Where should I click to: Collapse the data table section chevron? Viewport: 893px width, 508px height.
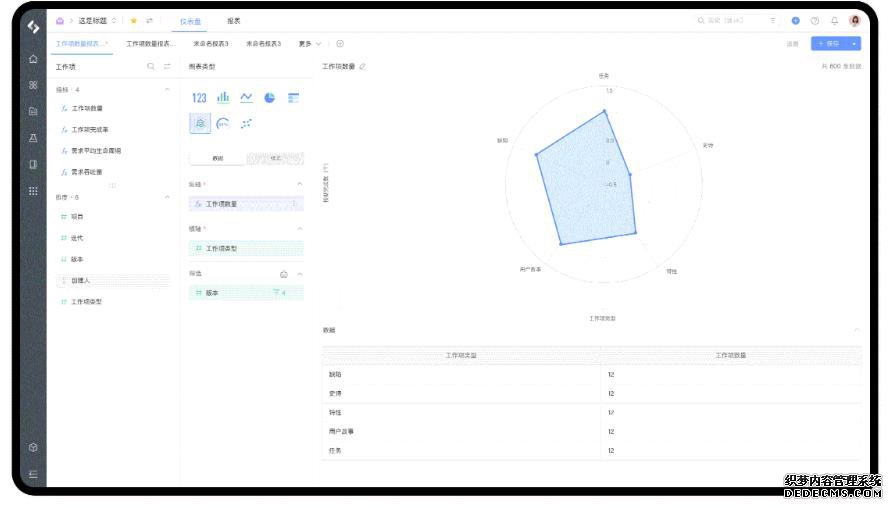(856, 330)
